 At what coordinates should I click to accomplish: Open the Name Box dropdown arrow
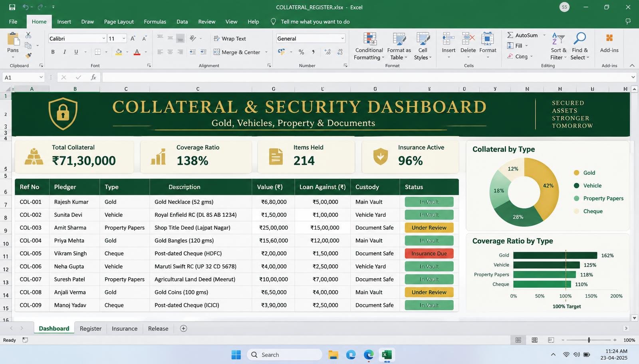41,77
